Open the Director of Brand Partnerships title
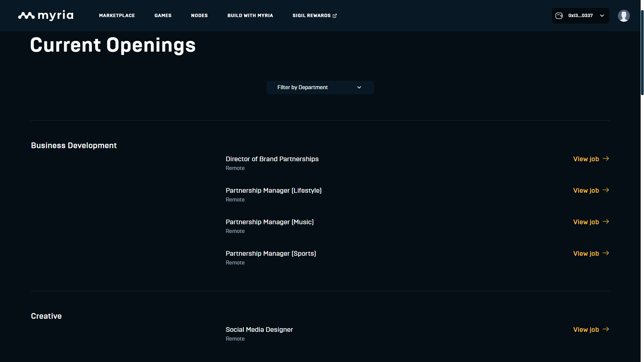 click(x=272, y=159)
